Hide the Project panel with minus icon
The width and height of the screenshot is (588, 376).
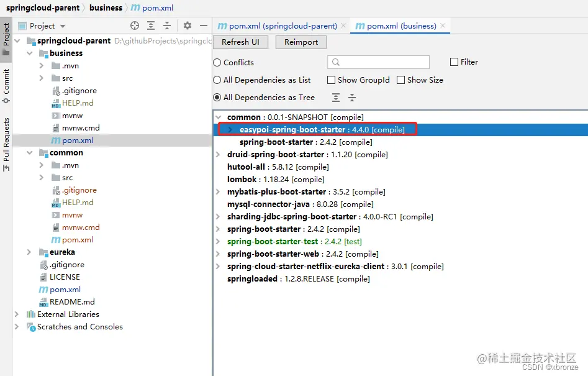[x=204, y=25]
